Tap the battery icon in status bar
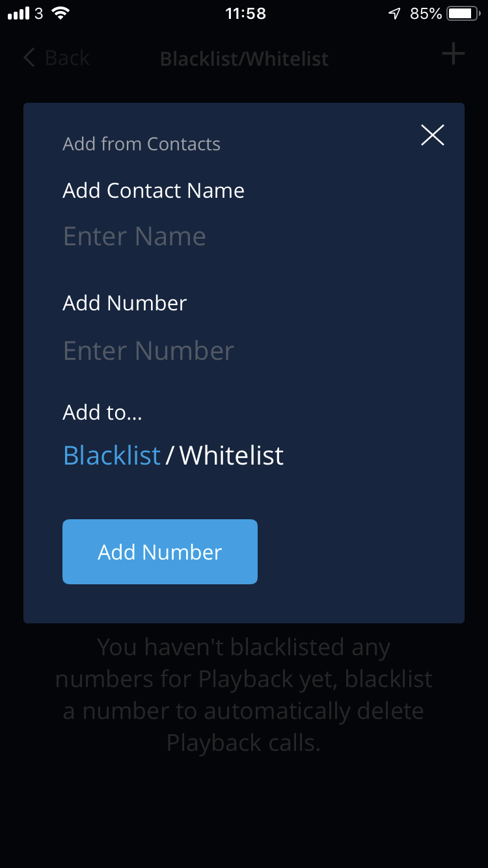488x868 pixels. click(x=464, y=13)
